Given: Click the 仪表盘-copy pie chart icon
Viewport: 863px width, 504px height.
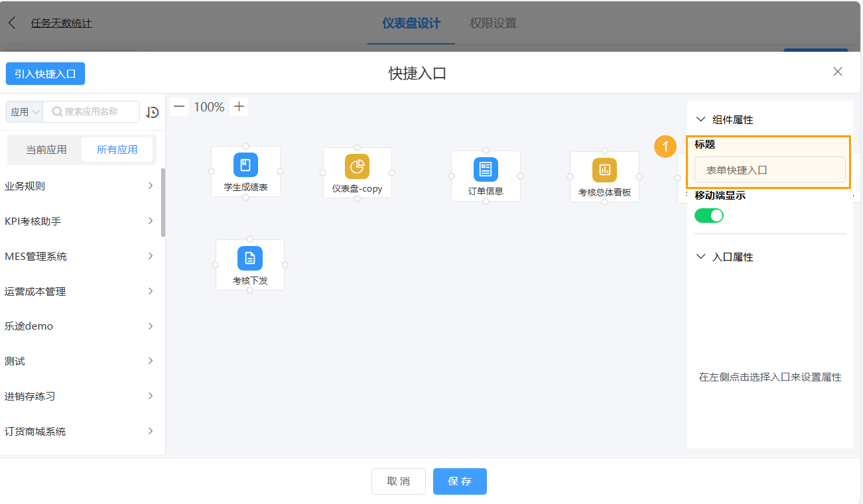Looking at the screenshot, I should [x=357, y=165].
